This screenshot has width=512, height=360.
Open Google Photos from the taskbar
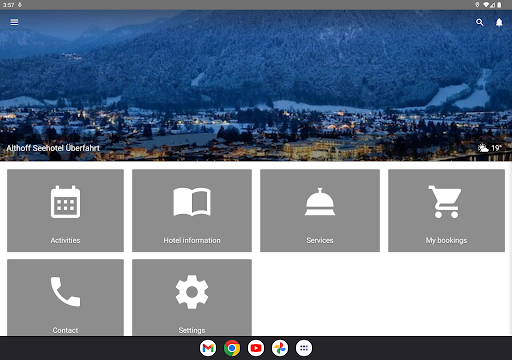tap(280, 348)
